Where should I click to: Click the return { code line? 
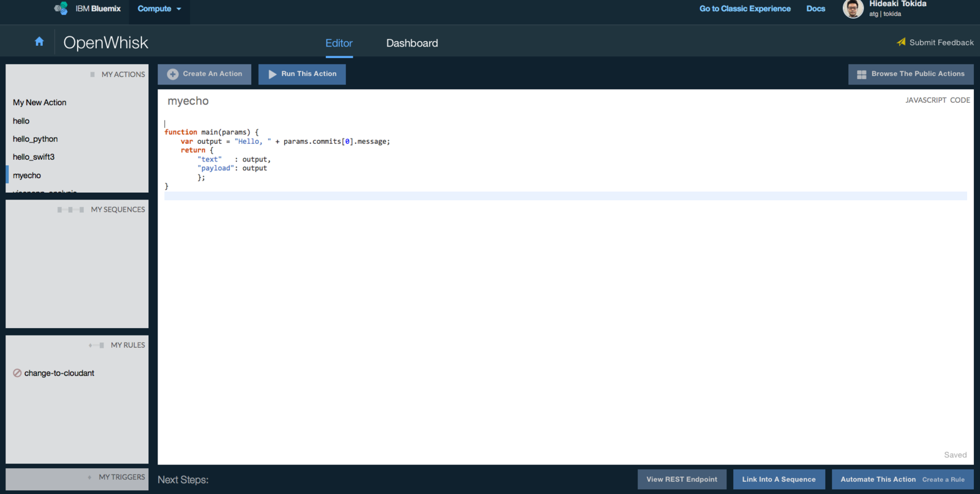pyautogui.click(x=197, y=150)
